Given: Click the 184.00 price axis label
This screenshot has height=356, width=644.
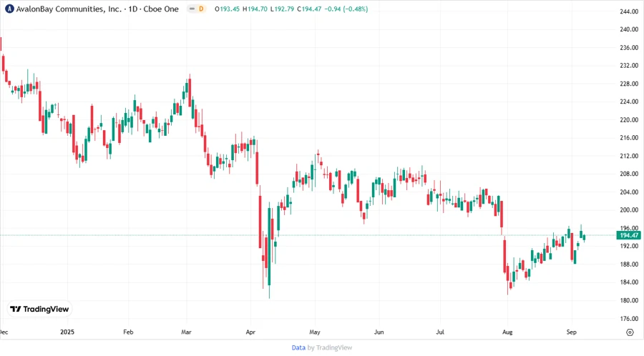Looking at the screenshot, I should (629, 282).
